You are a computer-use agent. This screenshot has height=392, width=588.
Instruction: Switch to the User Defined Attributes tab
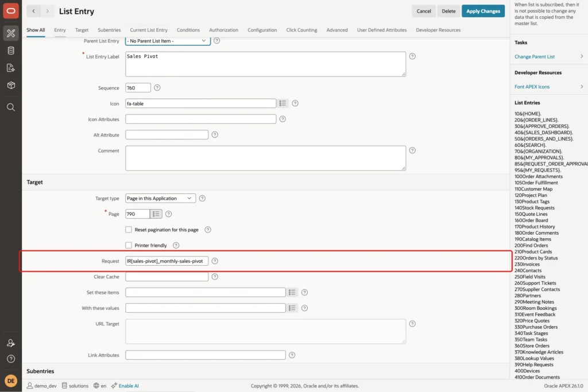[x=382, y=30]
